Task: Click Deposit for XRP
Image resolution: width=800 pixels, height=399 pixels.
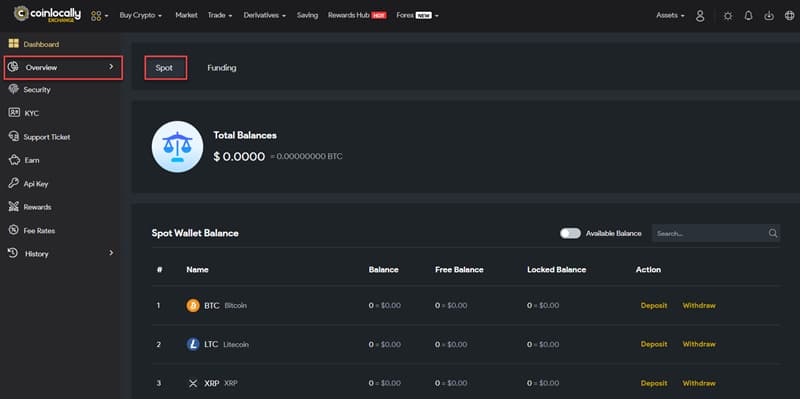Action: click(x=654, y=383)
